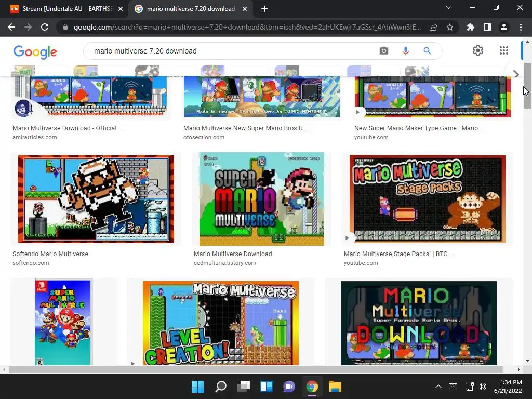The width and height of the screenshot is (532, 399).
Task: Open the Chrome profile menu
Action: tap(504, 27)
